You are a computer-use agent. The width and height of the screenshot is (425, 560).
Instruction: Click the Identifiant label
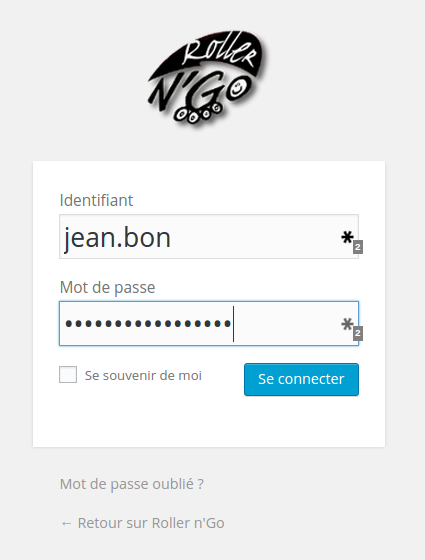point(96,200)
